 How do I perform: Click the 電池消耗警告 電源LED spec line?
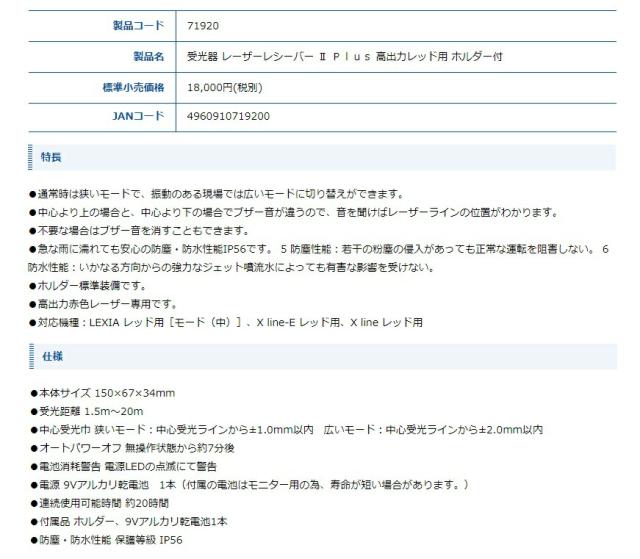coord(124,466)
